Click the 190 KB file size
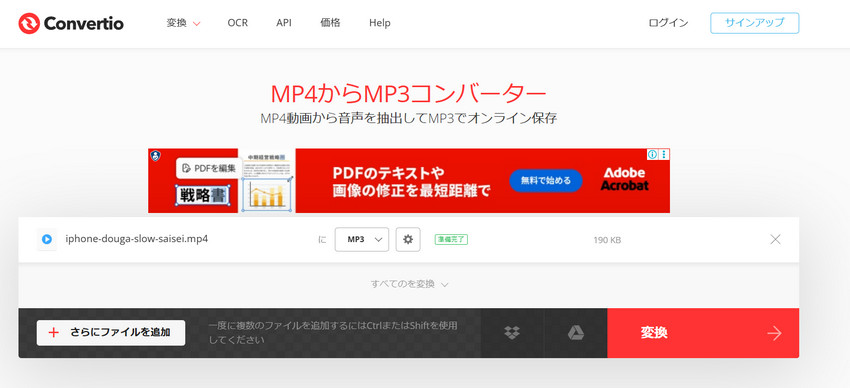Screen dimensions: 850x388 pos(607,240)
